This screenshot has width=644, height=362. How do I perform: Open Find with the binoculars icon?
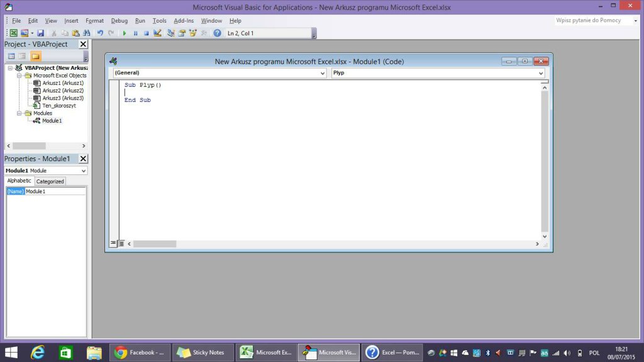point(87,33)
